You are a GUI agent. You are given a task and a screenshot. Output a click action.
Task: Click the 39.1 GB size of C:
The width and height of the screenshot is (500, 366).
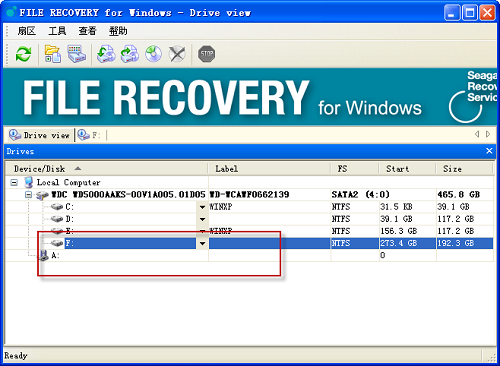(x=453, y=207)
